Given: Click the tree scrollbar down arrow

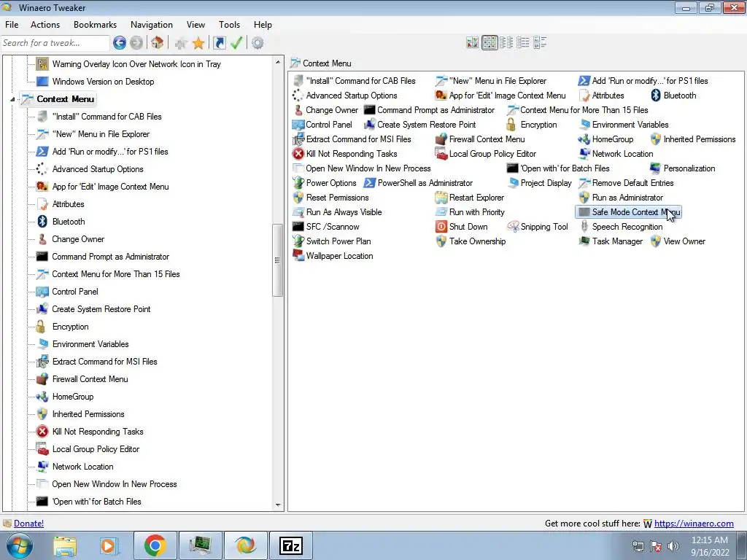Looking at the screenshot, I should 278,505.
